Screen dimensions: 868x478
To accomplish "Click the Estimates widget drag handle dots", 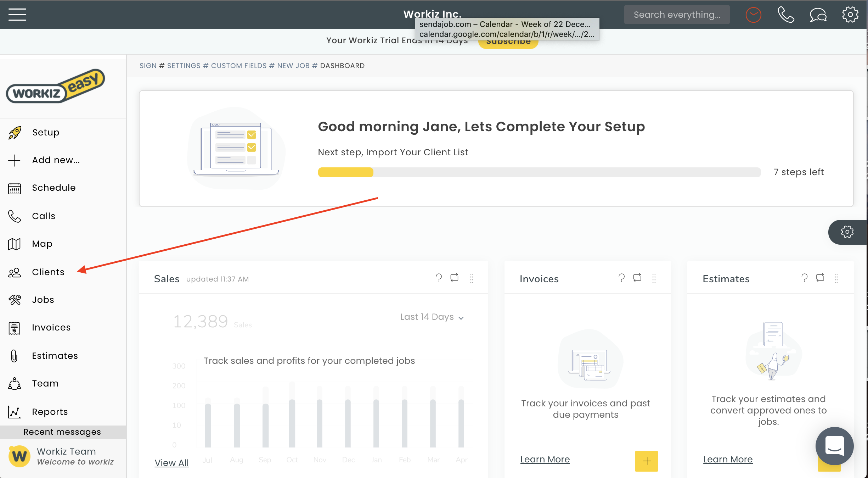I will click(x=836, y=278).
